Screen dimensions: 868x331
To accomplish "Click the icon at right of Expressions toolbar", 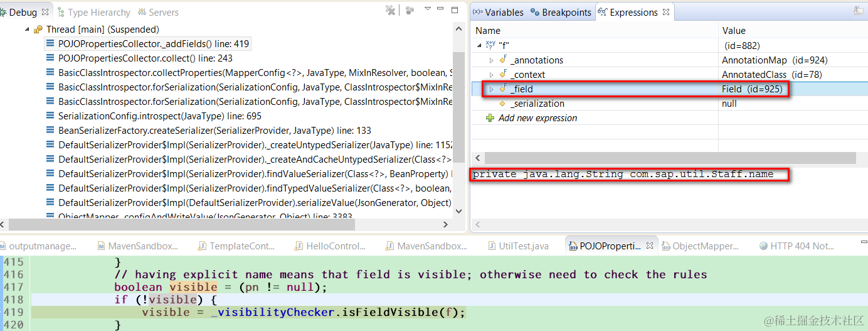I will coord(858,10).
